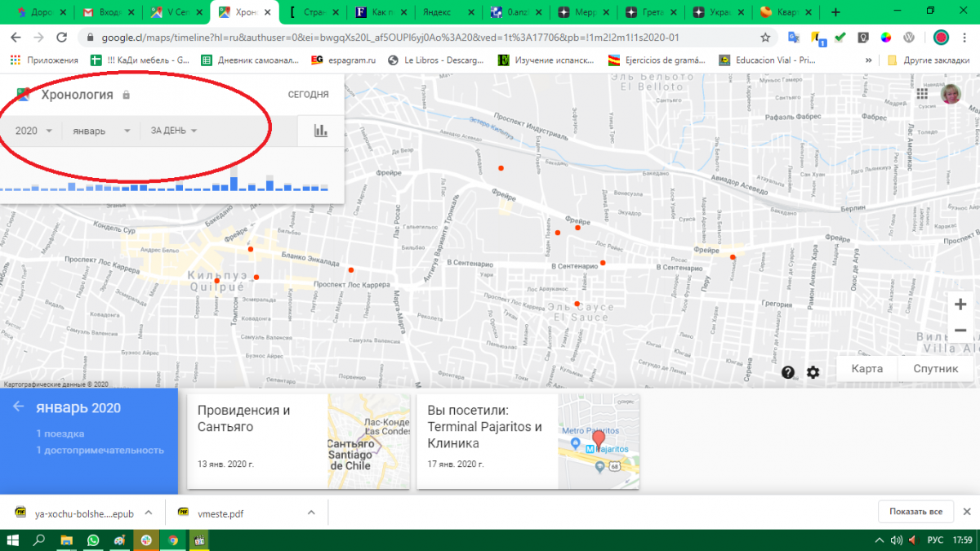Open the 2020 year dropdown
980x551 pixels.
[33, 131]
